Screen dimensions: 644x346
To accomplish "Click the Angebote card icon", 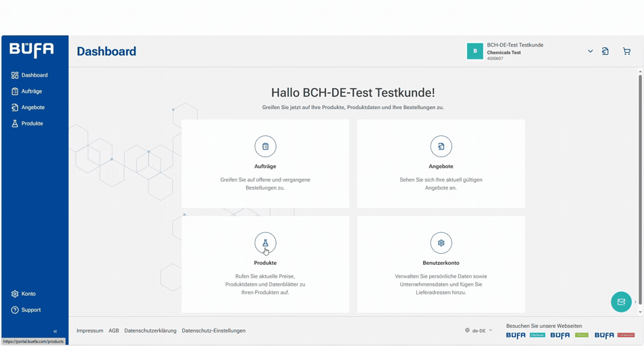I will (441, 147).
